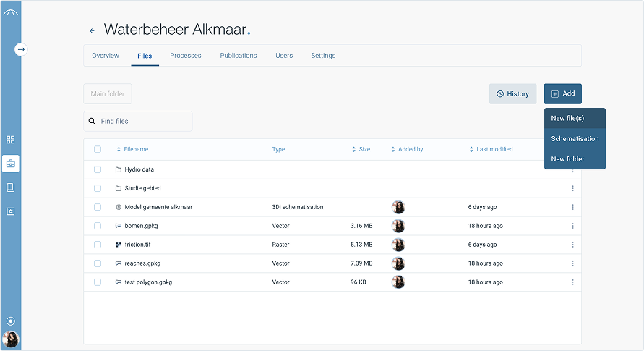The height and width of the screenshot is (351, 644).
Task: Open row options for test polygon.gpkg
Action: coord(572,282)
